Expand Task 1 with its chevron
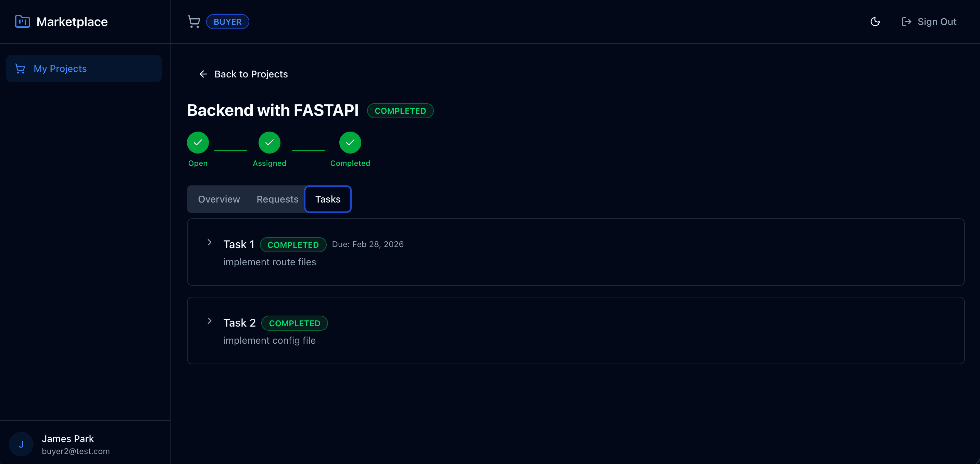The image size is (980, 464). 209,243
